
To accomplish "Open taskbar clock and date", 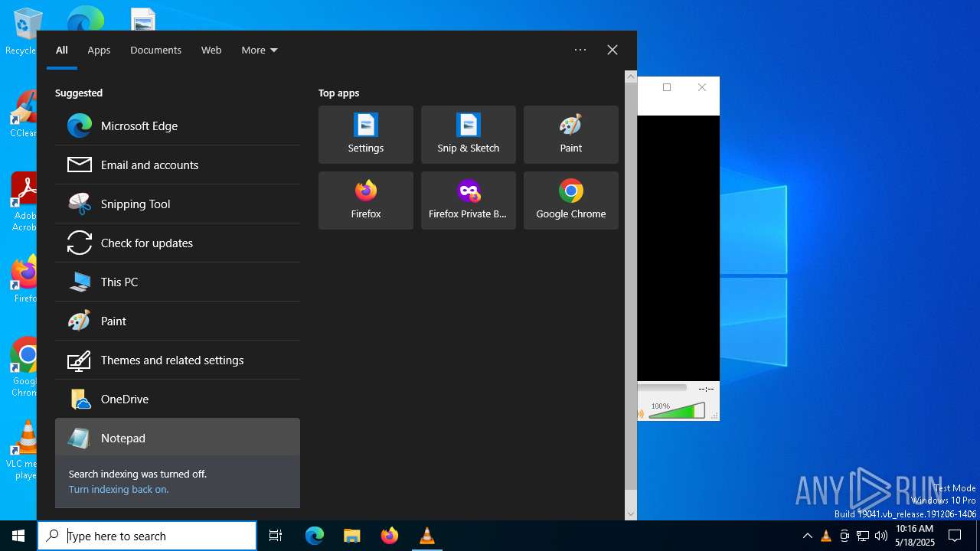I will point(915,536).
